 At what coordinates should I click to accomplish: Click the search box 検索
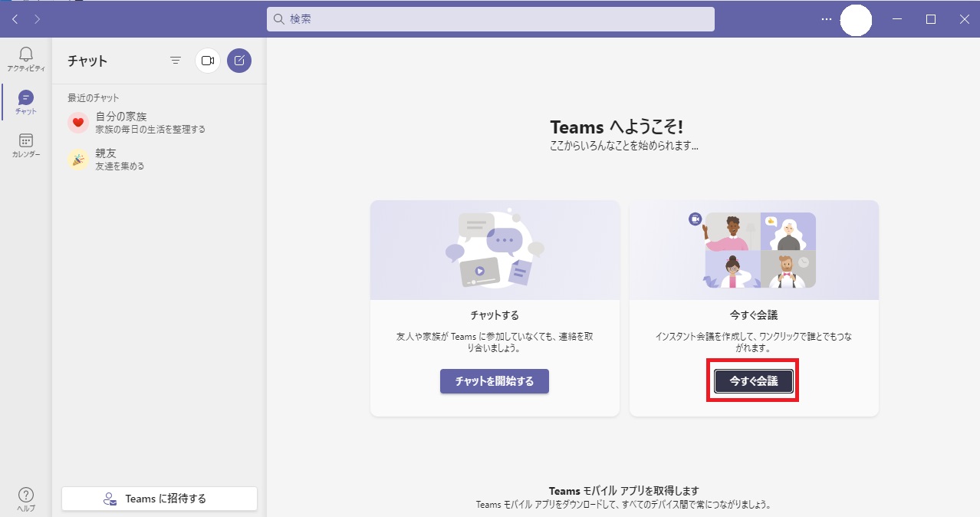coord(491,19)
